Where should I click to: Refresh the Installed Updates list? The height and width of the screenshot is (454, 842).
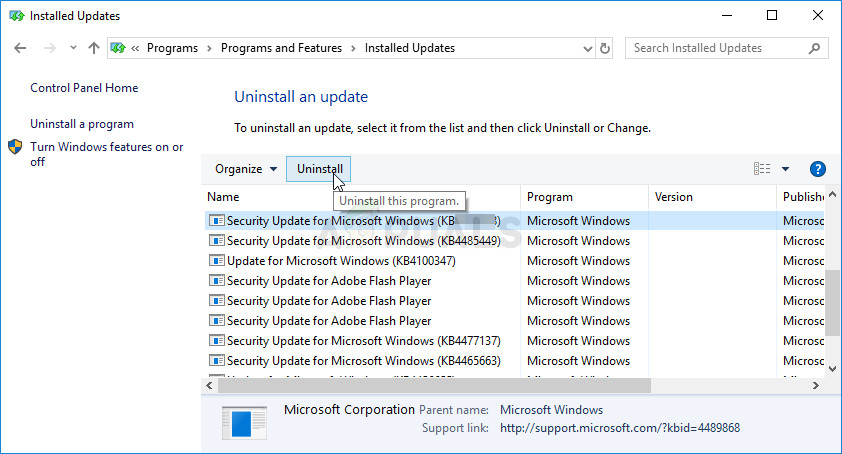(x=604, y=48)
